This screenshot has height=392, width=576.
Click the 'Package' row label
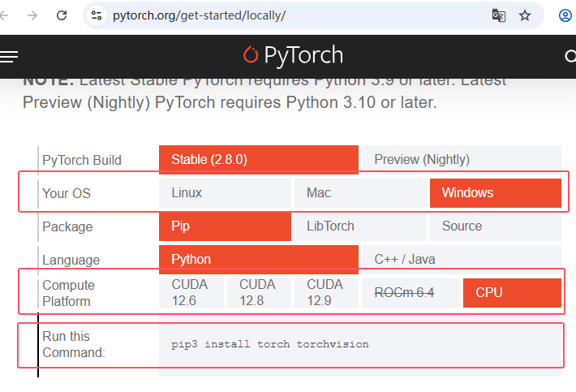tap(67, 226)
